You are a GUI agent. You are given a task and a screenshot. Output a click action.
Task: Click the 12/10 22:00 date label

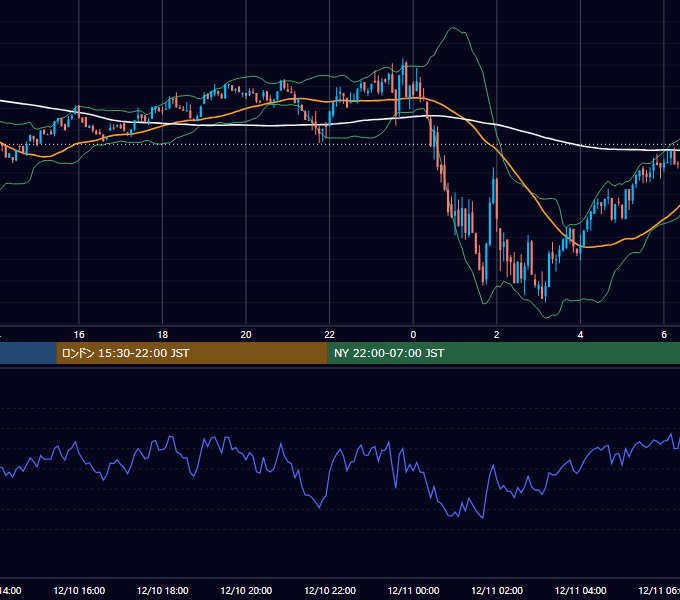click(x=330, y=590)
